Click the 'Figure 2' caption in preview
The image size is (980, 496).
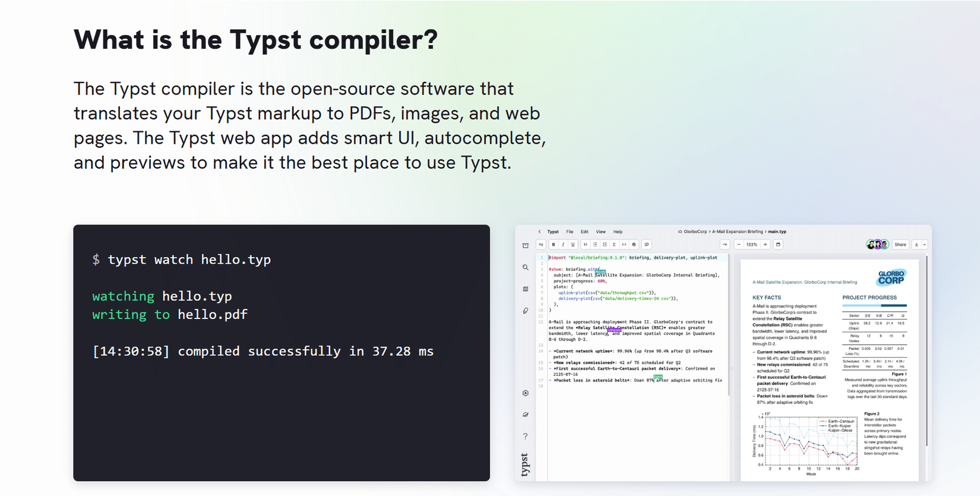(872, 413)
